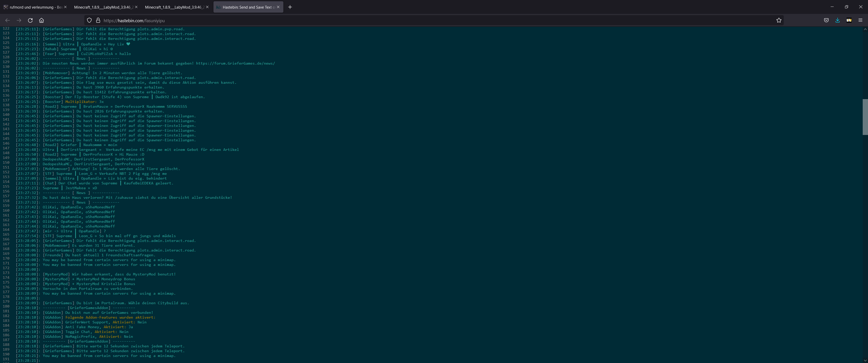Click the scrollbar down arrow
This screenshot has width=868, height=363.
pyautogui.click(x=865, y=360)
